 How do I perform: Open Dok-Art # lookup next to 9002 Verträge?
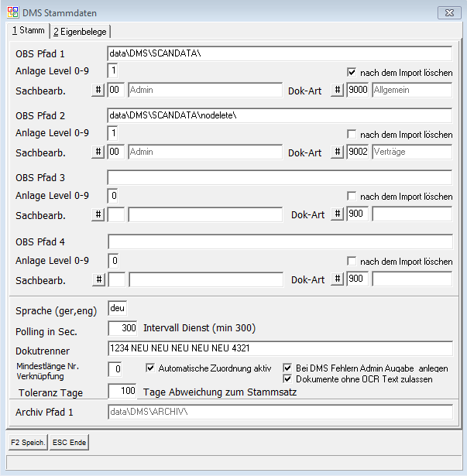pos(337,152)
